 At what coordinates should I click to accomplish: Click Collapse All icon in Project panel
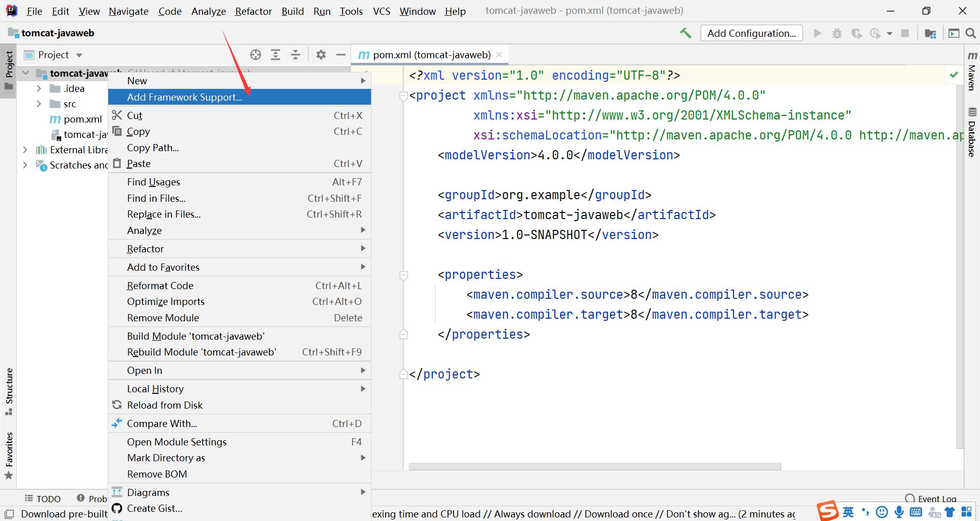coord(296,55)
